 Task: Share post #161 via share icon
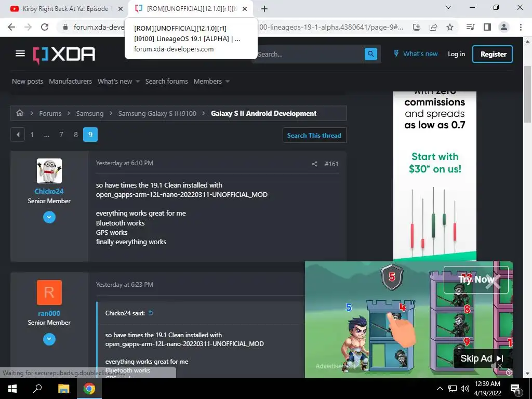coord(314,164)
